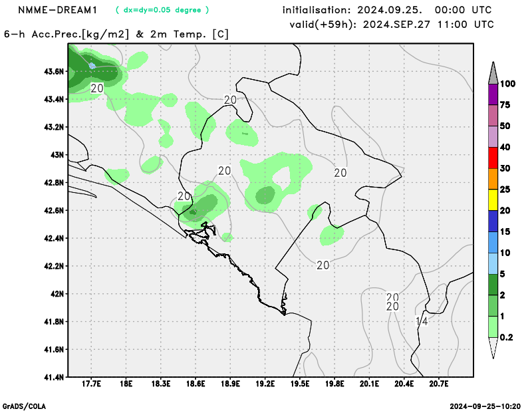Click the 18.9E longitude label
The image size is (532, 411).
pos(230,384)
